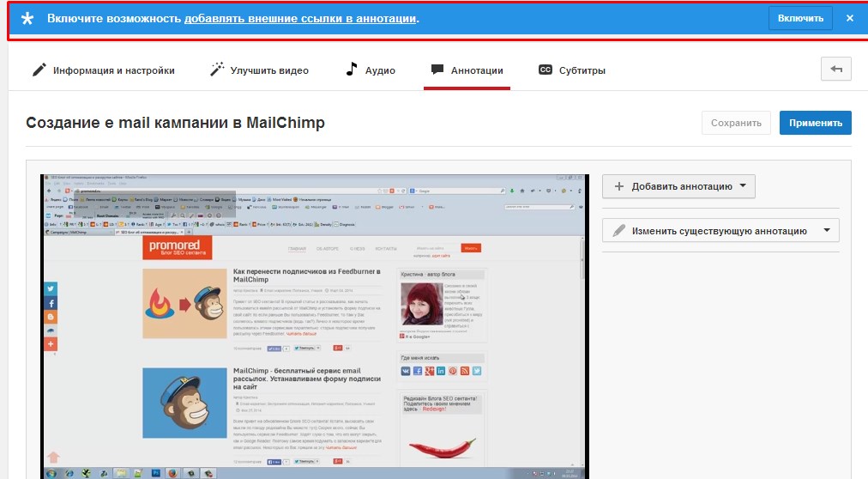Expand the Добавить аннотацию dropdown

678,185
